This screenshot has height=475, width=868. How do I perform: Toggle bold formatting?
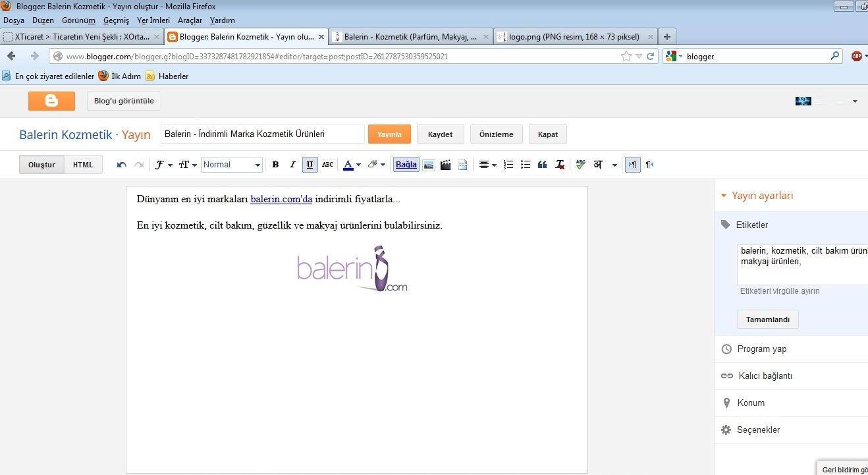tap(276, 165)
